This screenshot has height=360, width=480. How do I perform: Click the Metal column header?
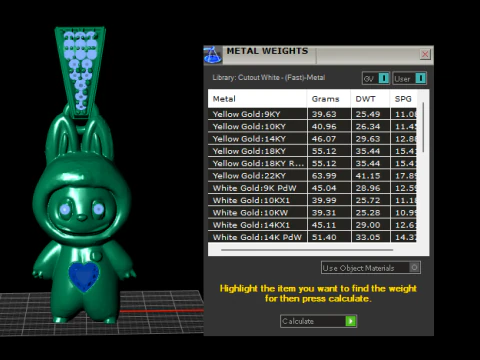257,99
